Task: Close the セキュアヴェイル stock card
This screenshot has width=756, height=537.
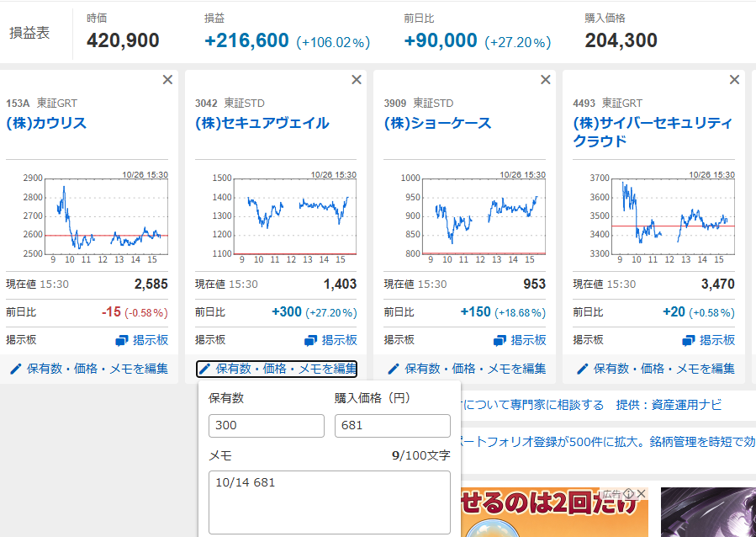Action: tap(357, 80)
